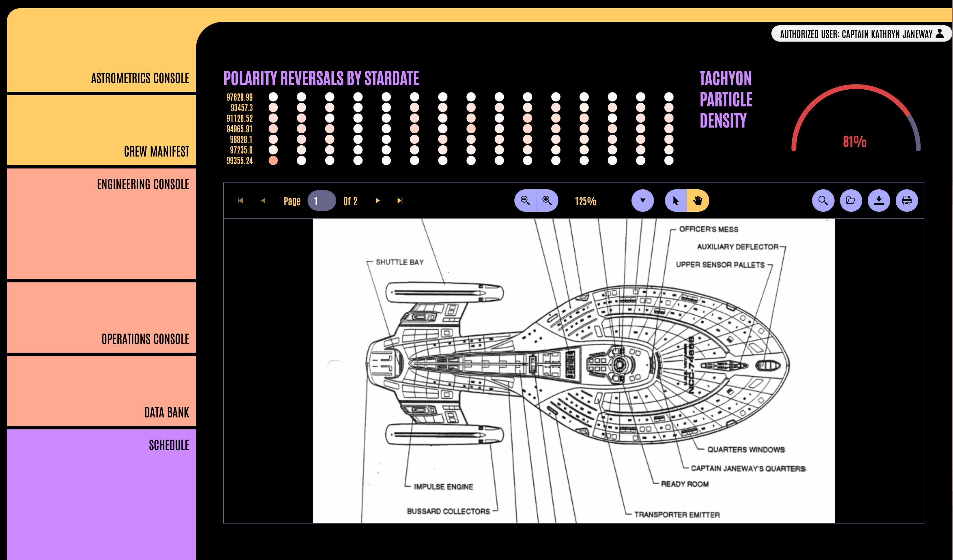Click the previous page navigation arrow
The image size is (953, 560).
tap(263, 200)
